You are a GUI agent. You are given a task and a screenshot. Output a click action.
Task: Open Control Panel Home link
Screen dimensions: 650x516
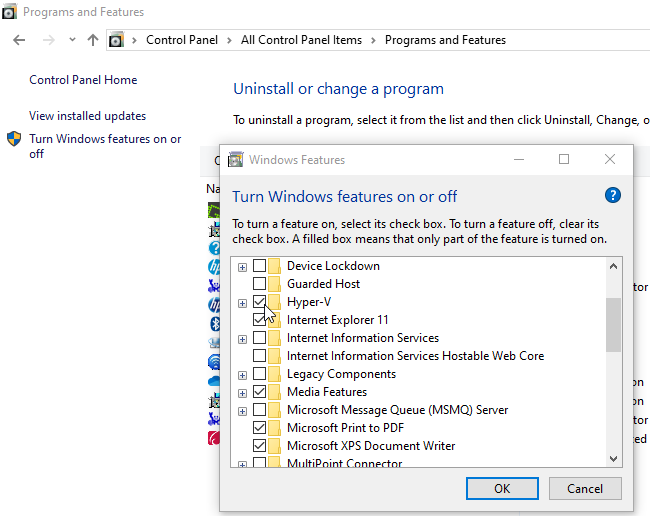(x=83, y=80)
